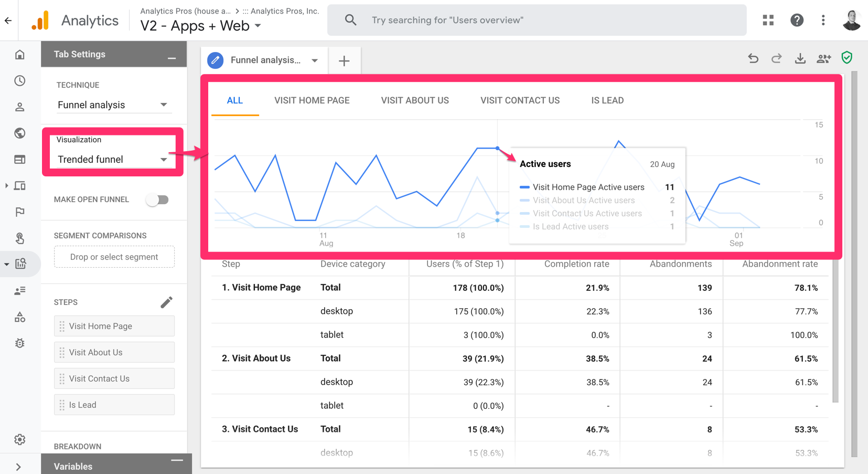
Task: Select the IS LEAD tab
Action: 607,100
